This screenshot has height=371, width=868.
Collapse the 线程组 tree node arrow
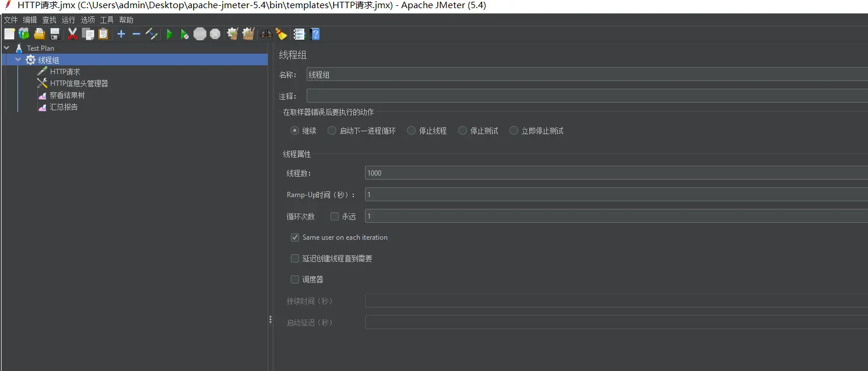tap(18, 60)
